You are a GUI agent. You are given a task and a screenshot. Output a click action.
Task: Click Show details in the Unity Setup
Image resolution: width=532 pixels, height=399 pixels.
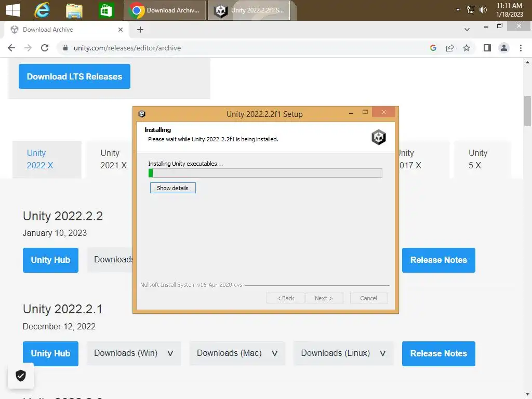point(172,188)
